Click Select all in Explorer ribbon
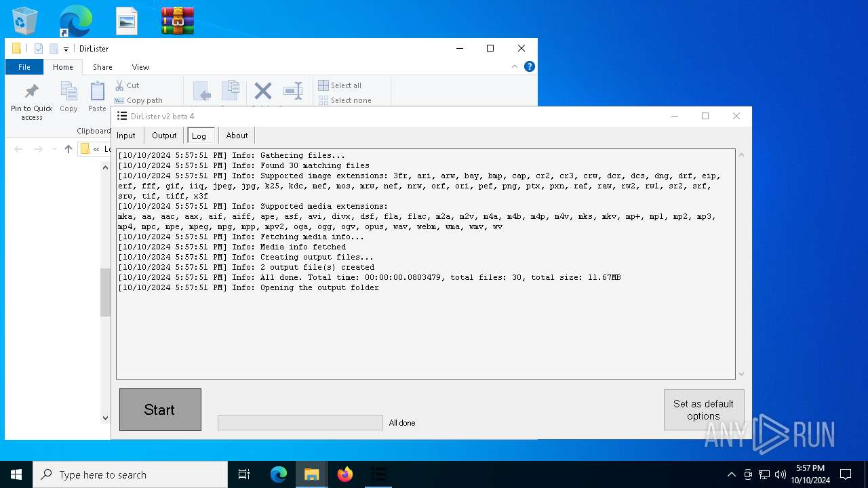Image resolution: width=868 pixels, height=488 pixels. click(340, 85)
